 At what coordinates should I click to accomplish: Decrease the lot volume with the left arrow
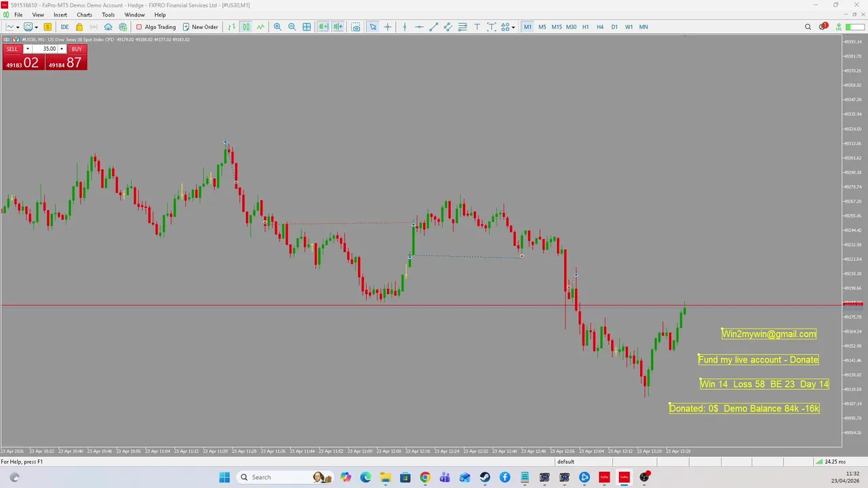[27, 49]
